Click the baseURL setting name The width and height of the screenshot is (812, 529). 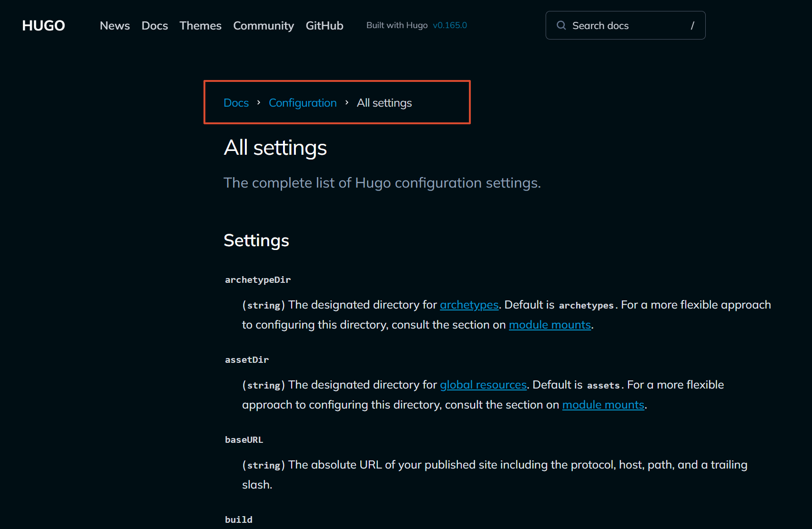pyautogui.click(x=244, y=439)
